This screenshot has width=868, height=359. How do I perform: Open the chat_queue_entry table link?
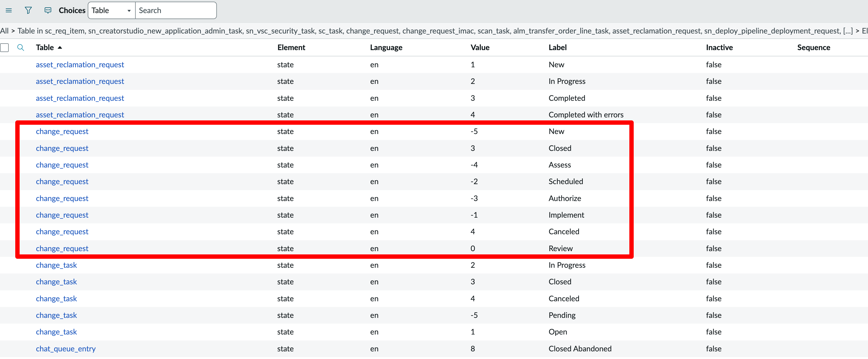click(x=66, y=349)
